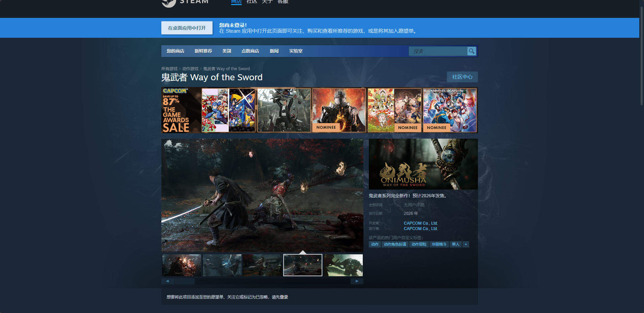Select third dark red screenshot thumbnail
The height and width of the screenshot is (313, 644).
click(x=262, y=265)
